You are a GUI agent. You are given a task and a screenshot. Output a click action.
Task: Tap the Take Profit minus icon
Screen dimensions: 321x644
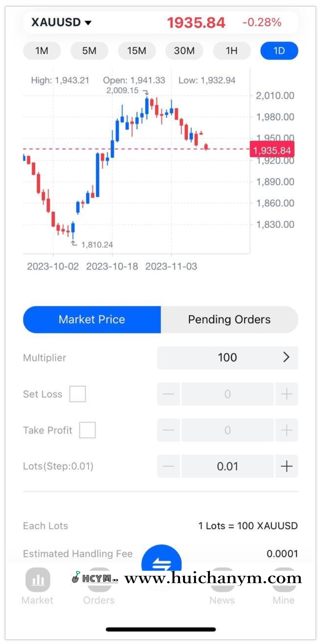[168, 430]
